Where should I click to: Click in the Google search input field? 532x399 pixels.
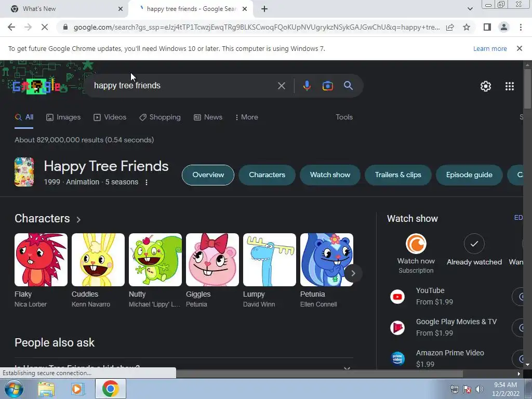(183, 86)
